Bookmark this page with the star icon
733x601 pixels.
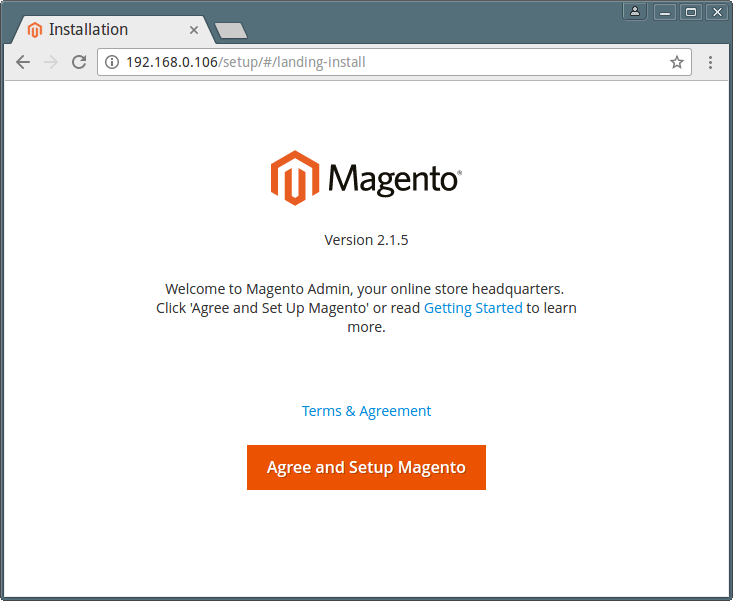click(x=676, y=62)
